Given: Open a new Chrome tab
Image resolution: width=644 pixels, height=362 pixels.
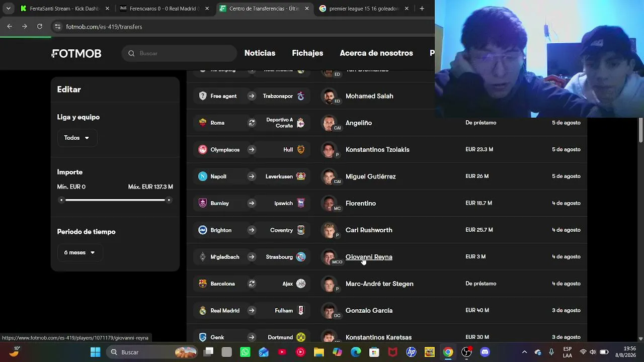Looking at the screenshot, I should coord(422,9).
